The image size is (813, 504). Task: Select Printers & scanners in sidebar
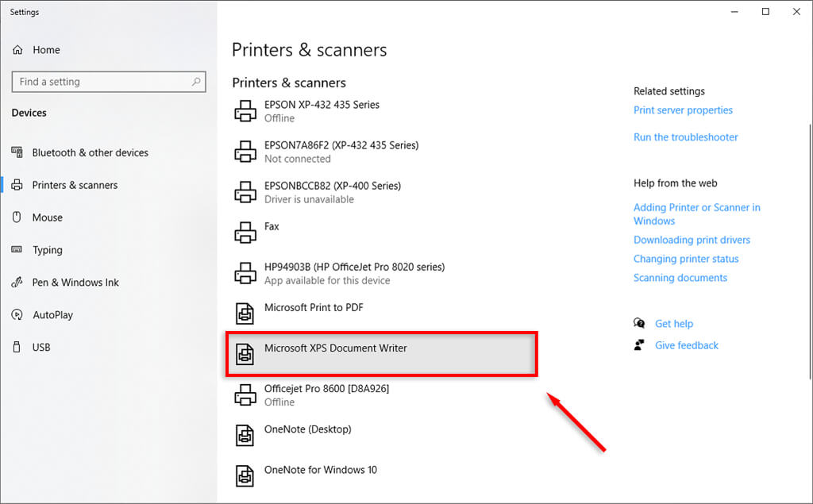pyautogui.click(x=75, y=185)
